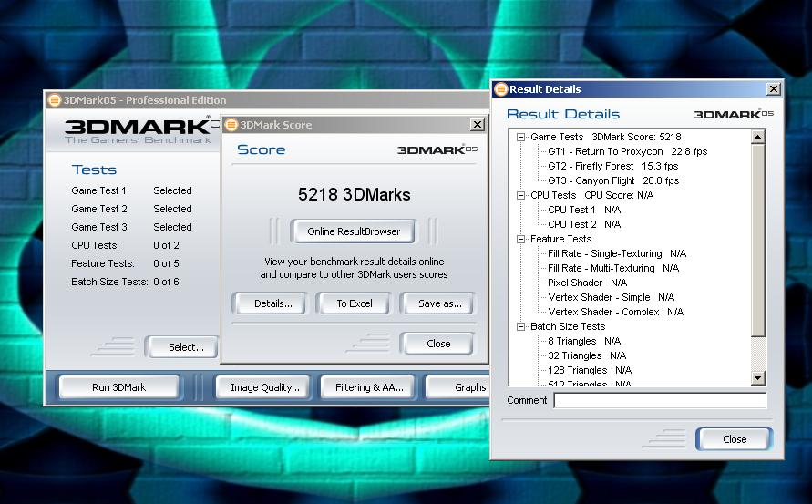
Task: Click Game Test 2: Selected text
Action: pos(131,209)
